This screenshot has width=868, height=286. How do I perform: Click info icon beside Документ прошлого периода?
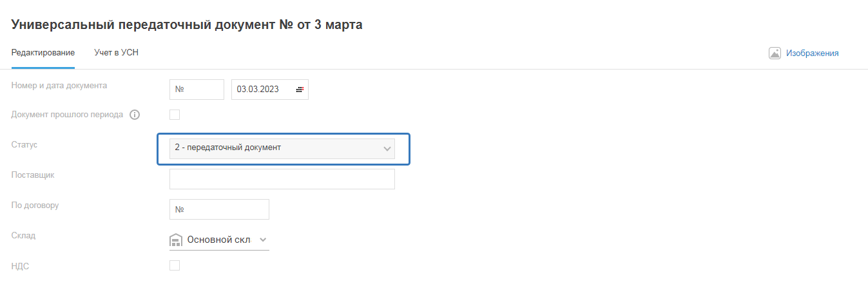tap(135, 115)
